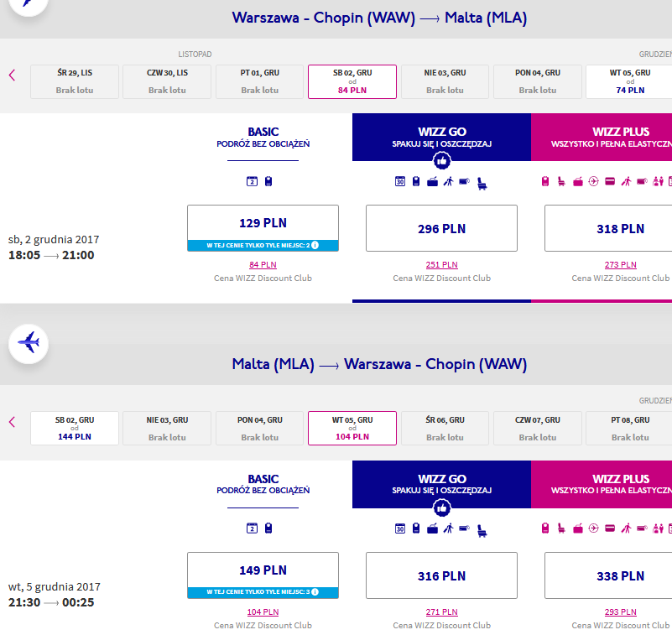Screen dimensions: 672x635
Task: Open 84 PLN Discount Club price link
Action: coord(263,265)
